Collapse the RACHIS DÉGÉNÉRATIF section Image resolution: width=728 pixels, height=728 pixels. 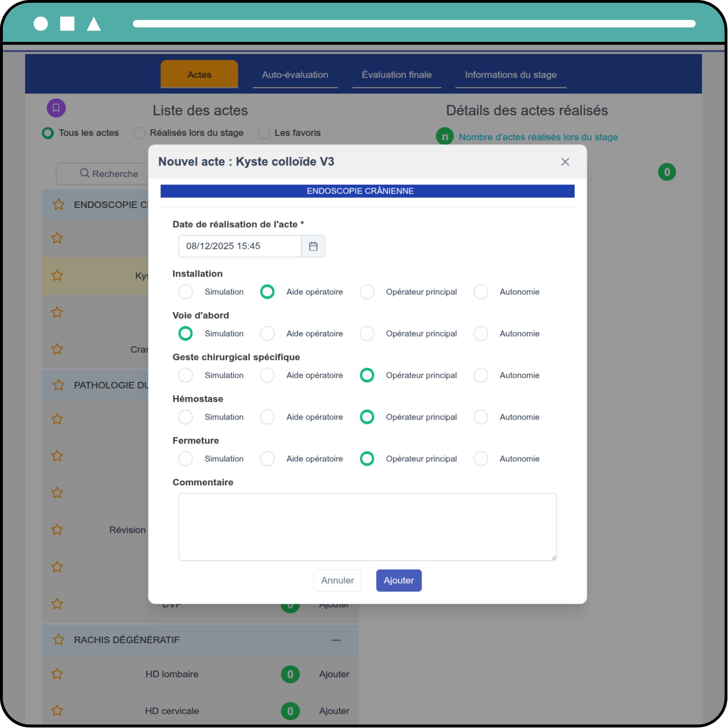pos(336,640)
